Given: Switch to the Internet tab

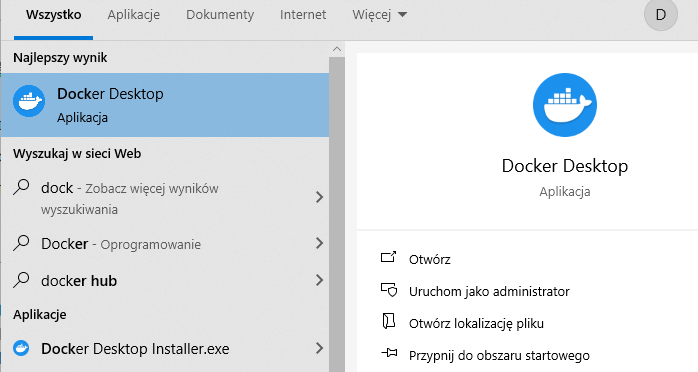Looking at the screenshot, I should pyautogui.click(x=303, y=15).
